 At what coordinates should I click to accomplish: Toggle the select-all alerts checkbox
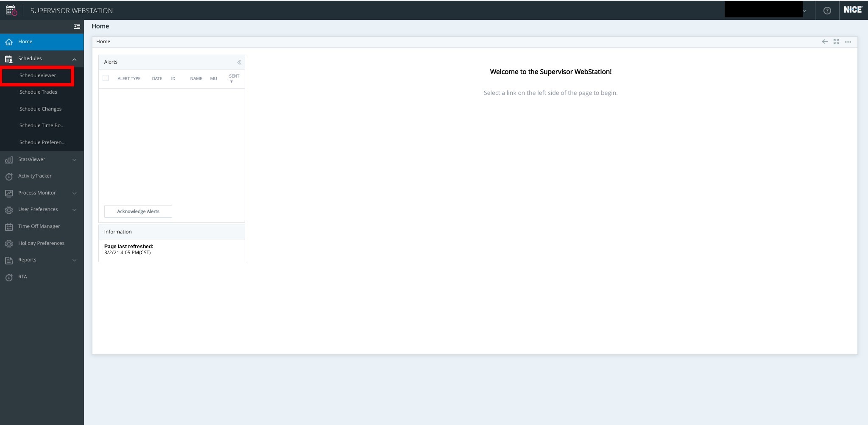click(x=106, y=78)
